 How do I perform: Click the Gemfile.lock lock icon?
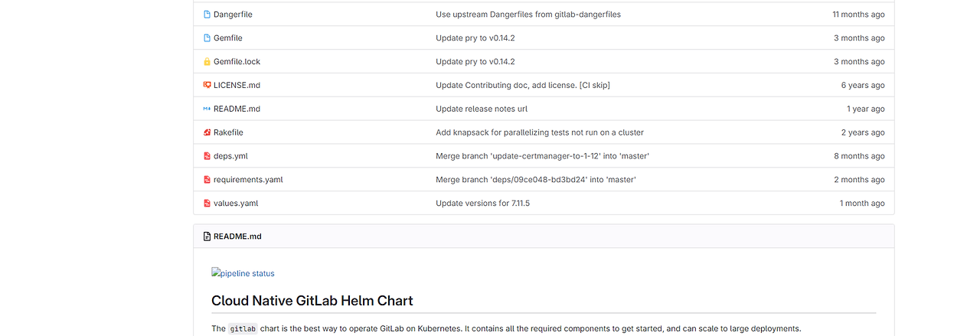[207, 62]
